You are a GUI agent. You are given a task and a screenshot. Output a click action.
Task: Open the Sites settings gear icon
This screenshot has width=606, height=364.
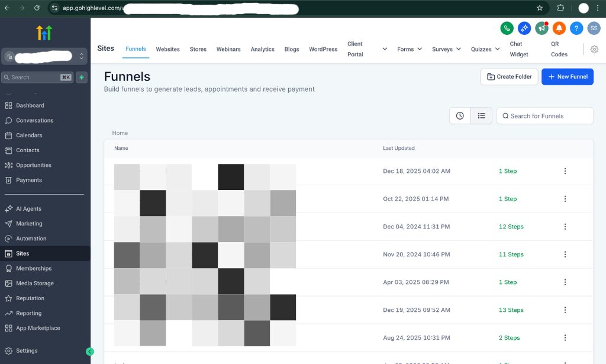point(594,49)
